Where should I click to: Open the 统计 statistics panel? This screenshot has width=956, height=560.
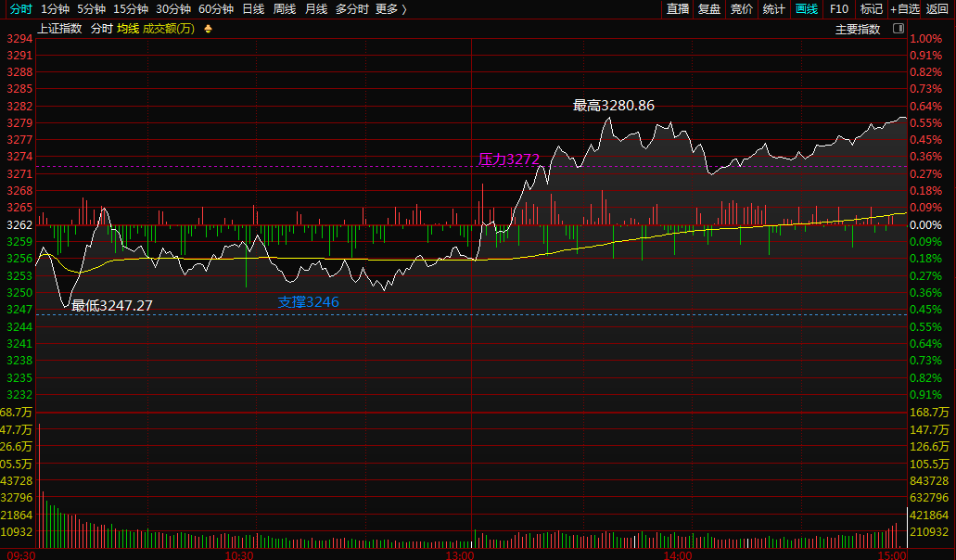(x=773, y=9)
